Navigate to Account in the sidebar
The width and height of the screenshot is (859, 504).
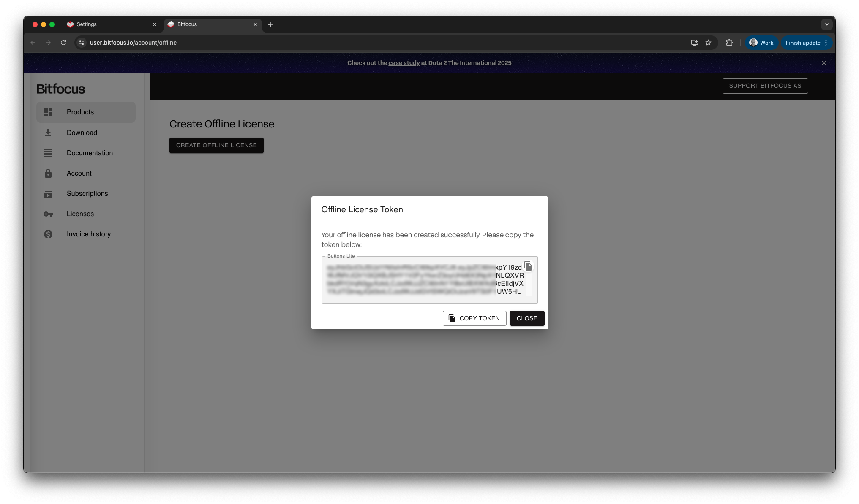pyautogui.click(x=86, y=173)
